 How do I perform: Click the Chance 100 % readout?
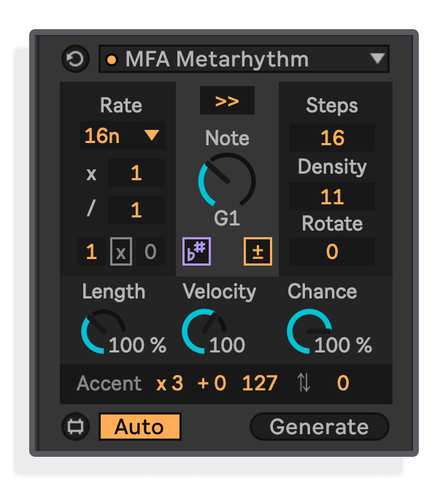pyautogui.click(x=343, y=345)
